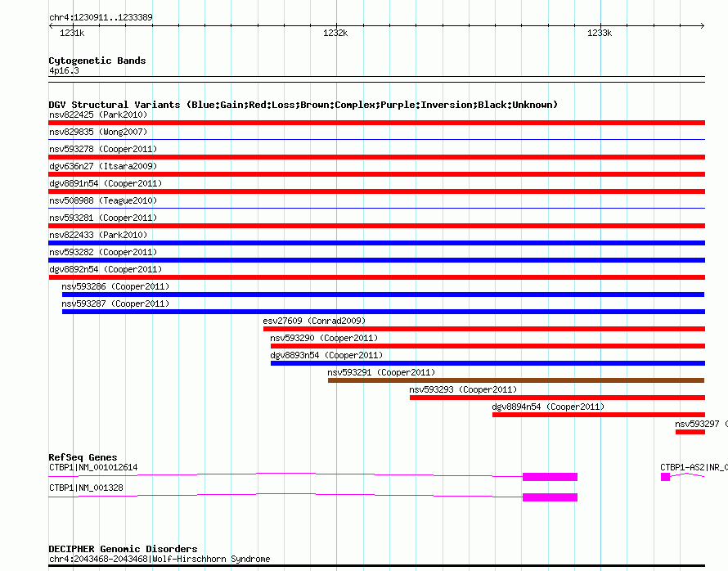The image size is (728, 571).
Task: Click the red loss bar under esv27609
Action: [x=483, y=329]
